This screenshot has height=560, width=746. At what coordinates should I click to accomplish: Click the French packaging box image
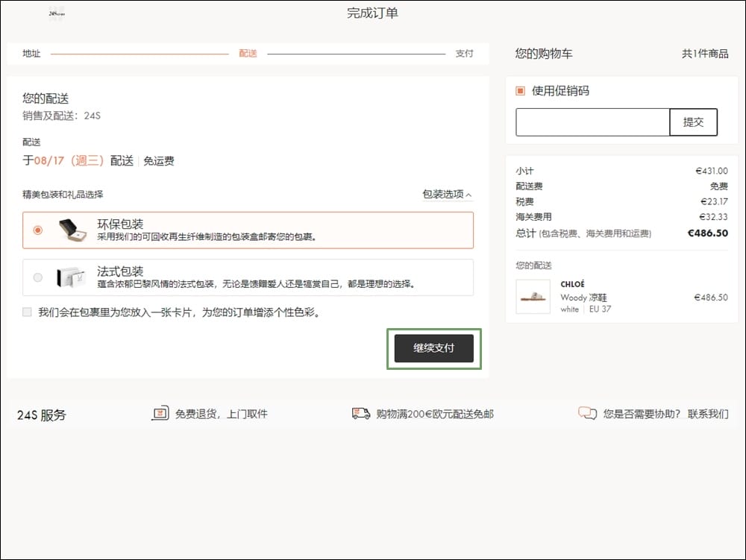tap(72, 277)
